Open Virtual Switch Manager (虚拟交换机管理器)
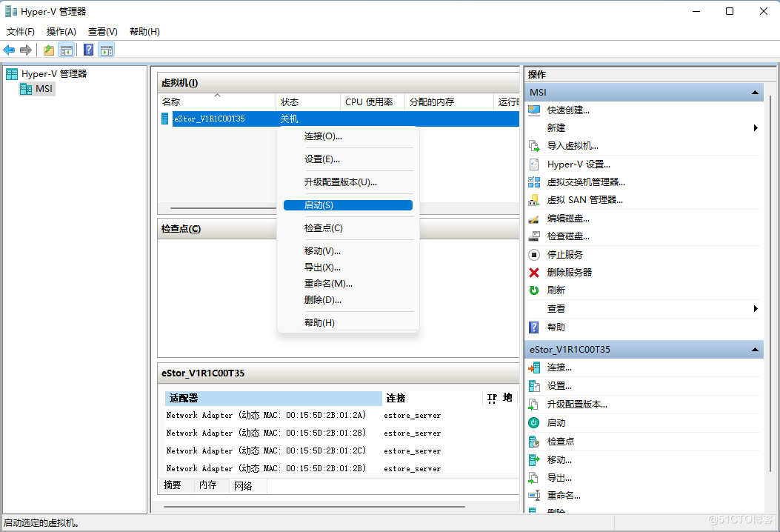 585,182
